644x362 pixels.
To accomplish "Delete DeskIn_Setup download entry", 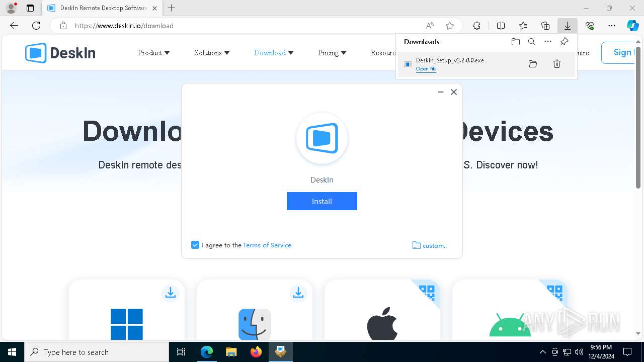I will tap(557, 64).
